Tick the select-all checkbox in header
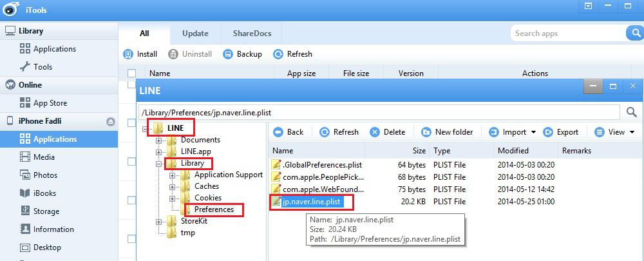Viewport: 644px width, 261px height. [132, 73]
